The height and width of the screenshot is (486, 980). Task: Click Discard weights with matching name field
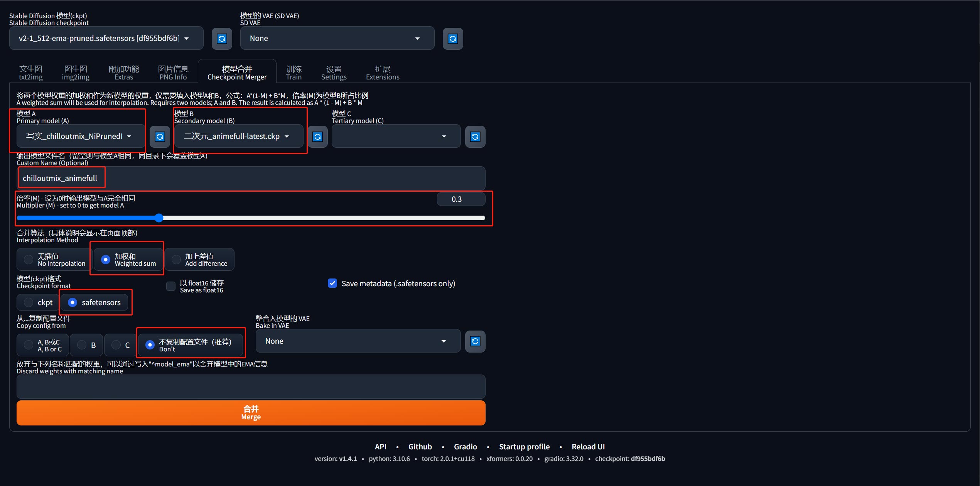251,386
